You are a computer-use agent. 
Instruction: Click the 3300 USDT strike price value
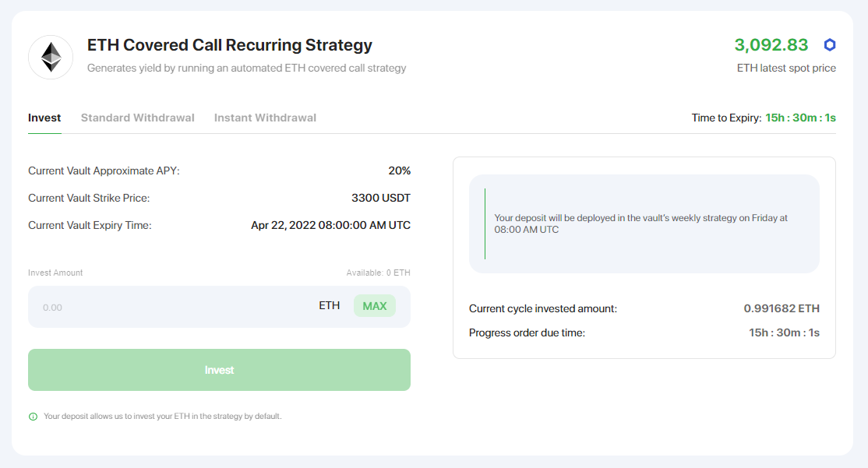click(x=381, y=198)
